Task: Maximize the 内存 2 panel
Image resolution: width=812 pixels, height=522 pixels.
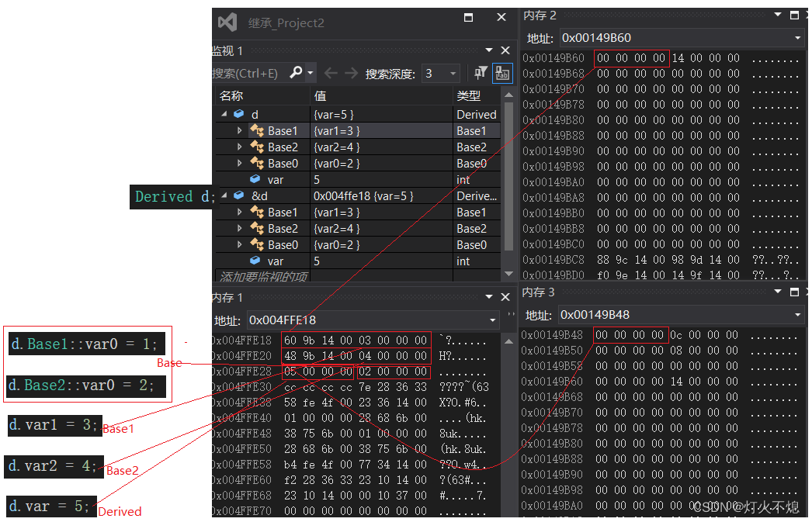Action: [794, 15]
